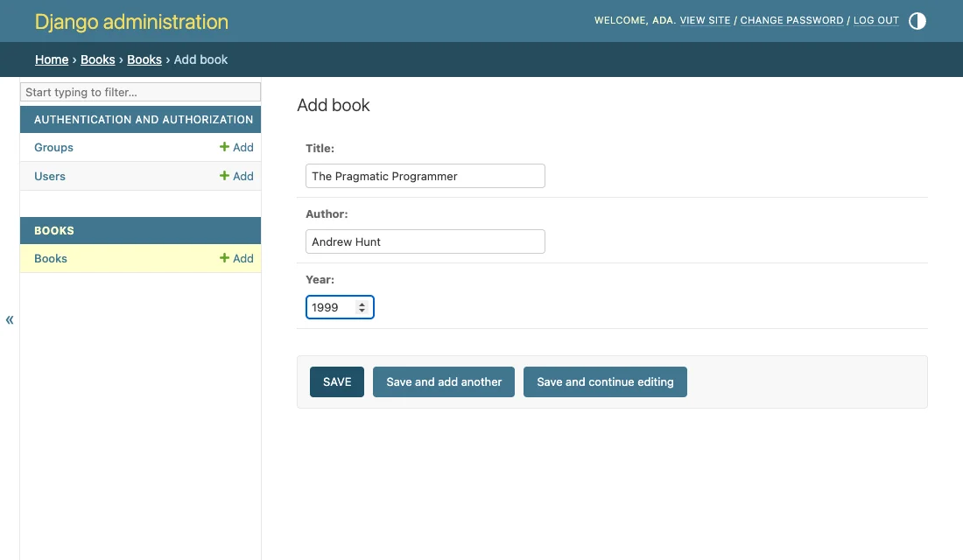
Task: Open the second Books breadcrumb link
Action: click(144, 59)
